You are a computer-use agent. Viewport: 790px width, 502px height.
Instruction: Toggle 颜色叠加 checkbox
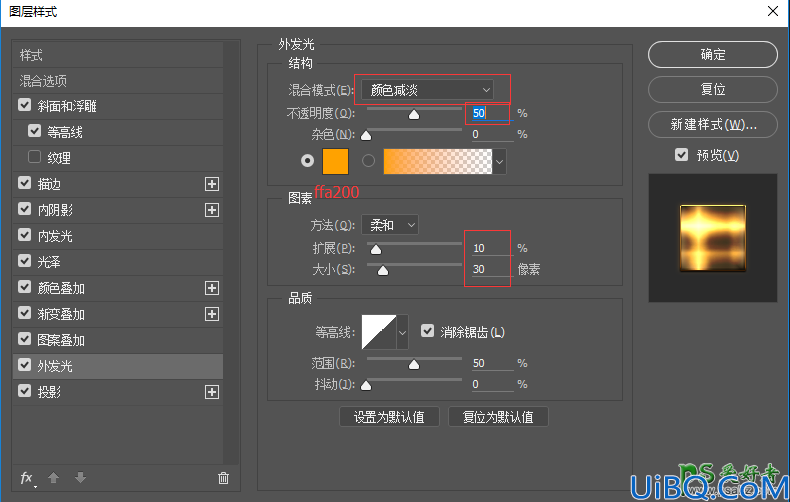point(25,287)
